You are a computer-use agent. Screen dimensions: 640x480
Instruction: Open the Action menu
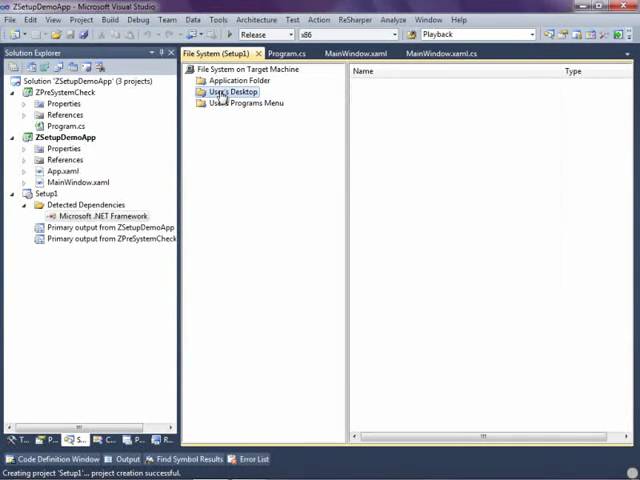click(319, 20)
